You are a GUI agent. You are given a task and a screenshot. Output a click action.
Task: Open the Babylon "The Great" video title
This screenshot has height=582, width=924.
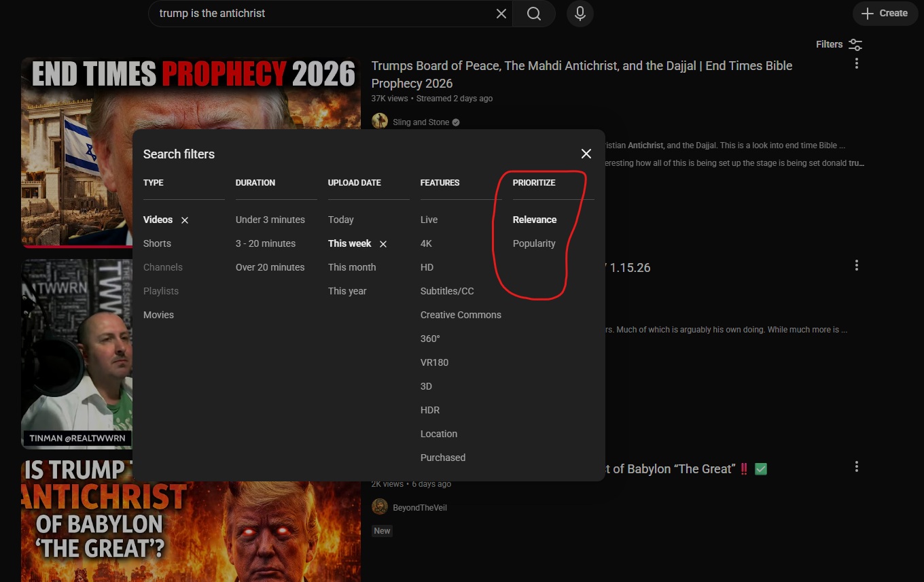688,469
